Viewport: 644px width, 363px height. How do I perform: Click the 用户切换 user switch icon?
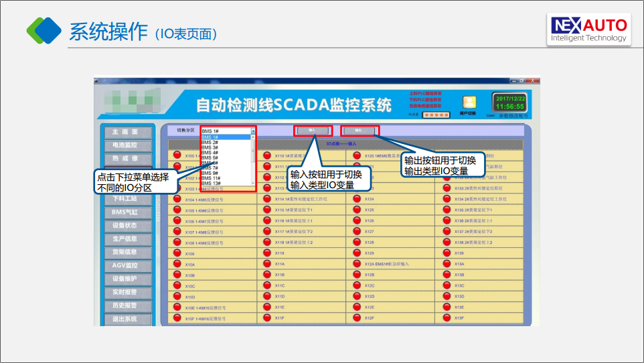(x=469, y=102)
